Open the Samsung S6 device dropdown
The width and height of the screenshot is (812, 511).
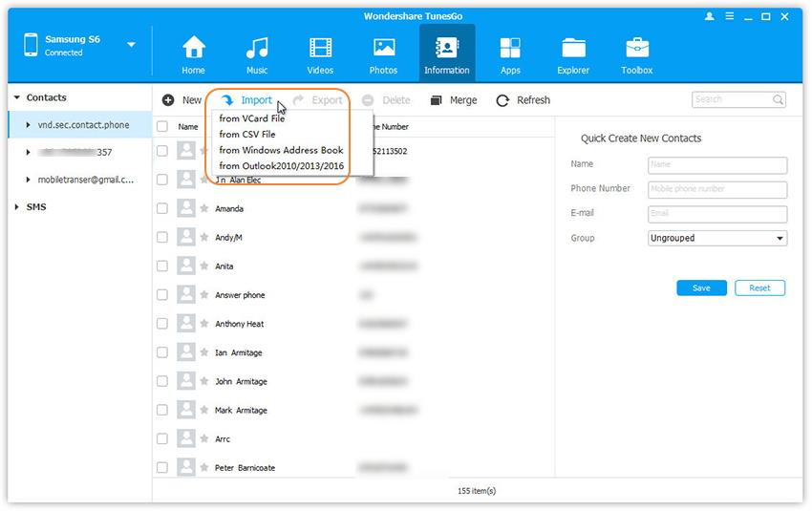tap(131, 45)
